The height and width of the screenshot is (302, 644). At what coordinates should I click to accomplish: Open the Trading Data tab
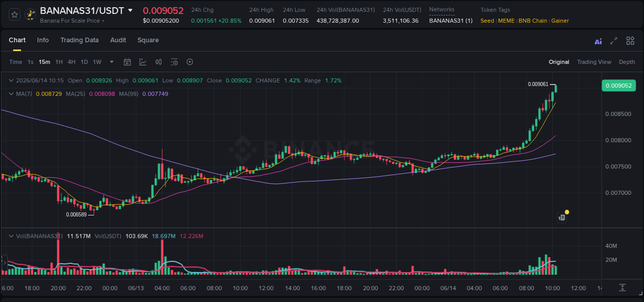(79, 40)
